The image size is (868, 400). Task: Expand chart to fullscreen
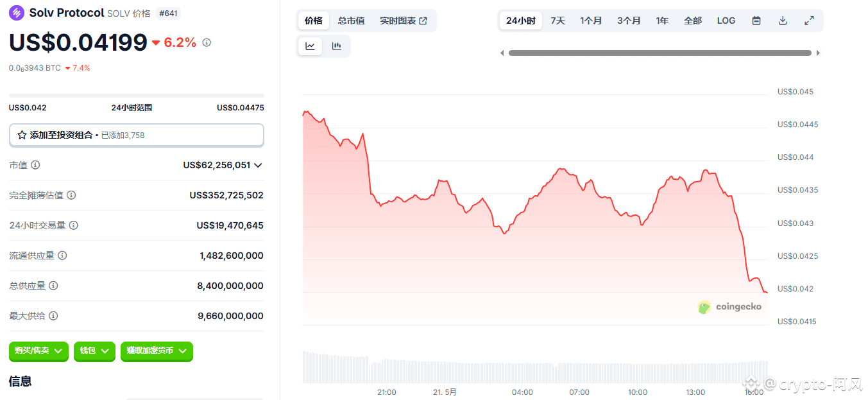click(x=809, y=21)
